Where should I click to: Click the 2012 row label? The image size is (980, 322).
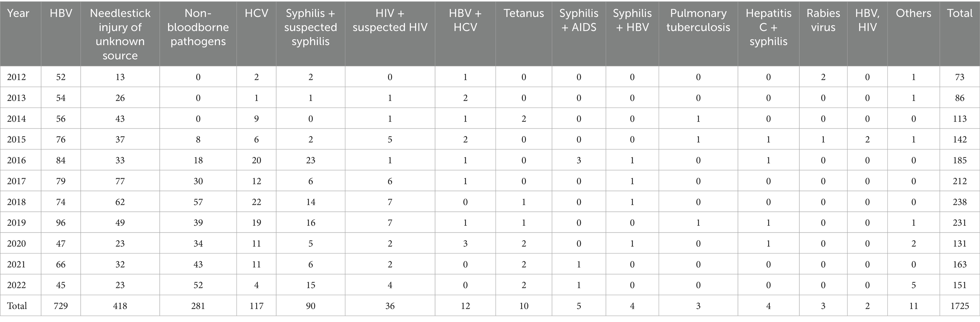(16, 77)
